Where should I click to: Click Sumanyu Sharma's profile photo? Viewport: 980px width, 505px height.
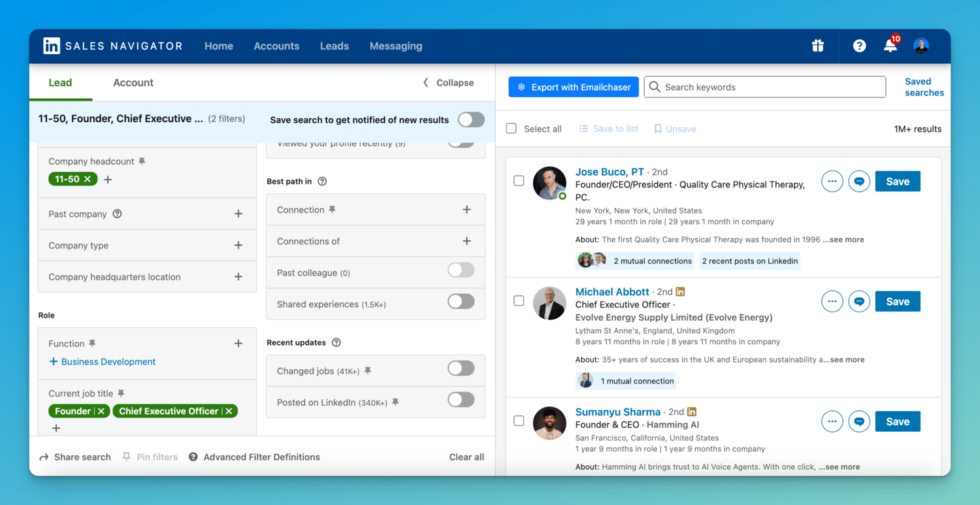point(549,423)
